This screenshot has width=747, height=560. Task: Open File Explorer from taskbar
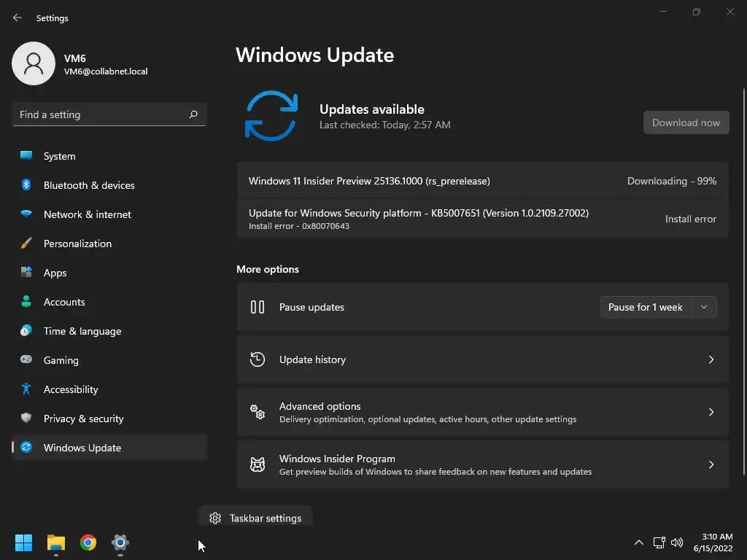coord(55,542)
